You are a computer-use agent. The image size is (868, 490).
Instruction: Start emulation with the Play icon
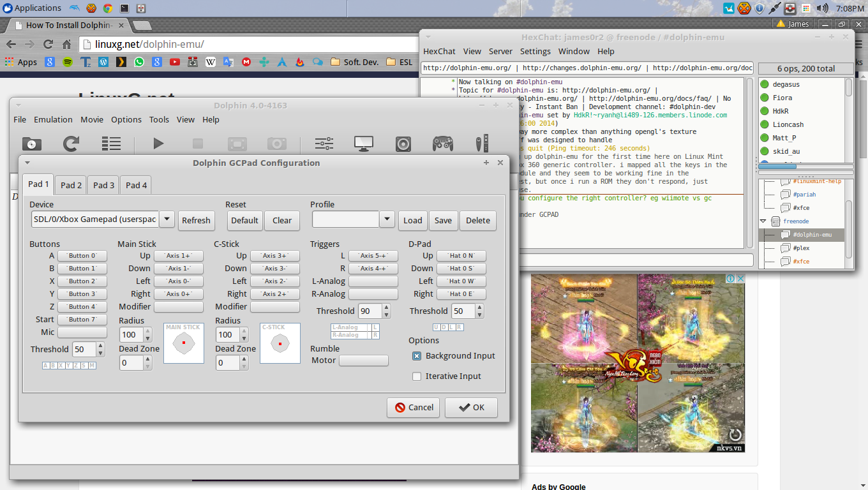[x=158, y=144]
